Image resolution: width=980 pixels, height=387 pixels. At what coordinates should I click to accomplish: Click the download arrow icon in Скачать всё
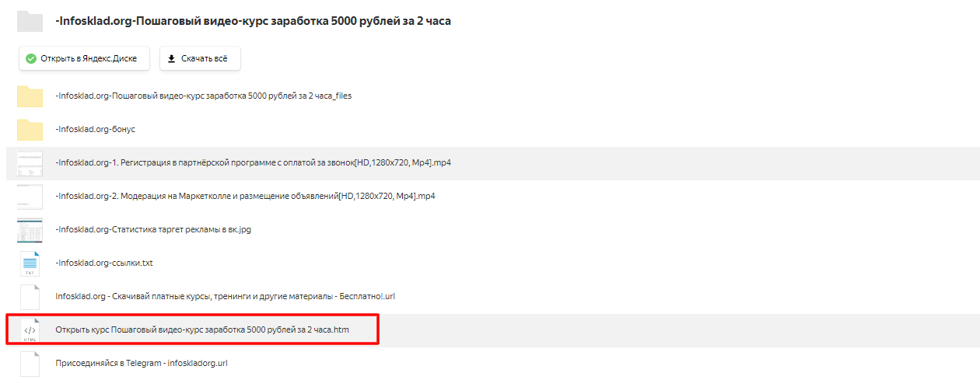(172, 58)
